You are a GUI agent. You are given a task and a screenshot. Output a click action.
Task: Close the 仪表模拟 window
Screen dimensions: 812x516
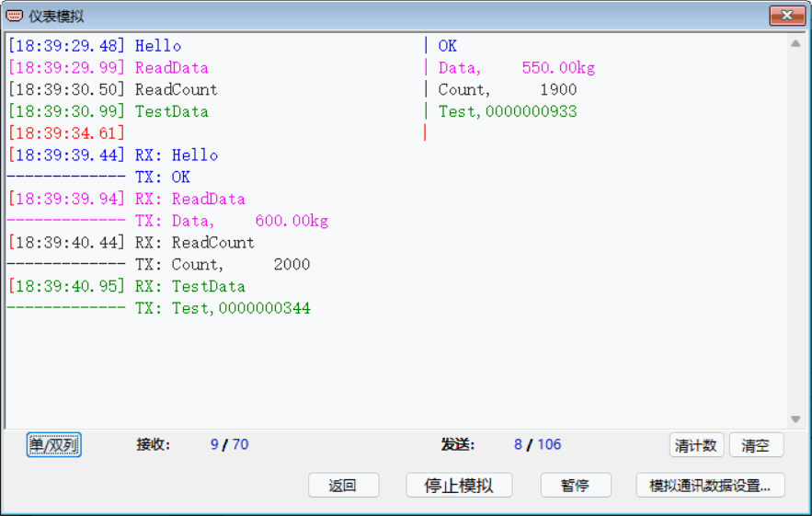(786, 16)
